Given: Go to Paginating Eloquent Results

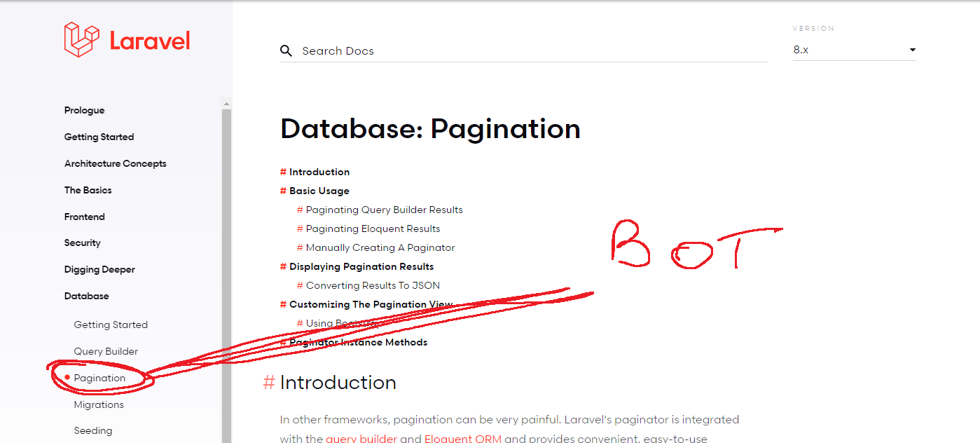Looking at the screenshot, I should 373,229.
